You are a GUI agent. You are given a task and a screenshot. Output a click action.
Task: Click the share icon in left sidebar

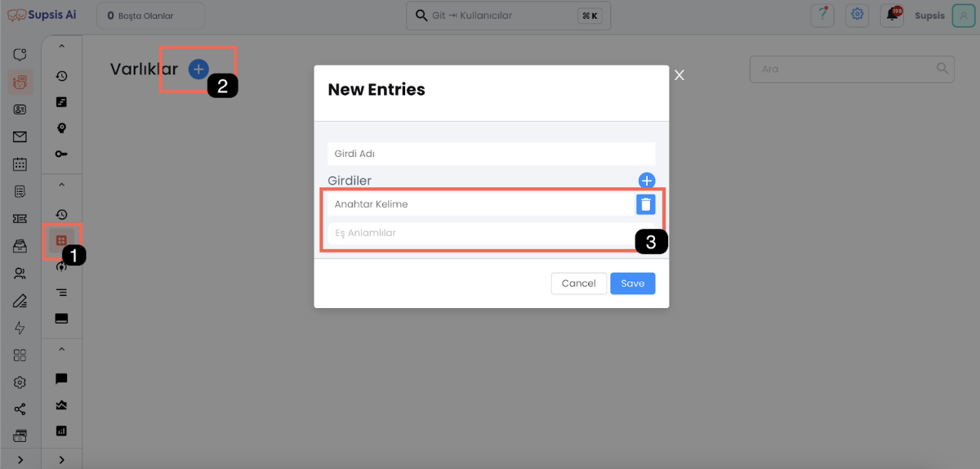[x=20, y=409]
